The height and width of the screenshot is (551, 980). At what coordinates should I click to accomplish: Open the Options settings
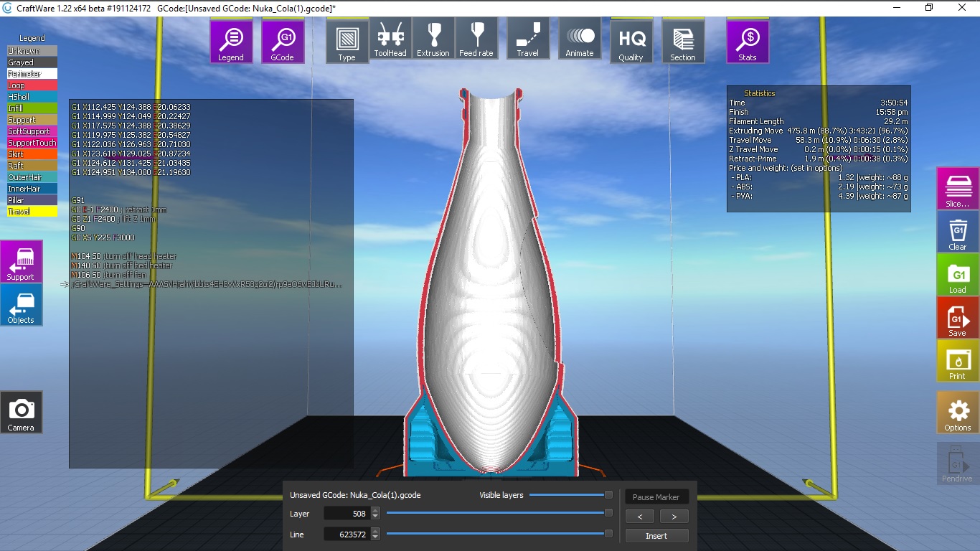click(x=958, y=413)
